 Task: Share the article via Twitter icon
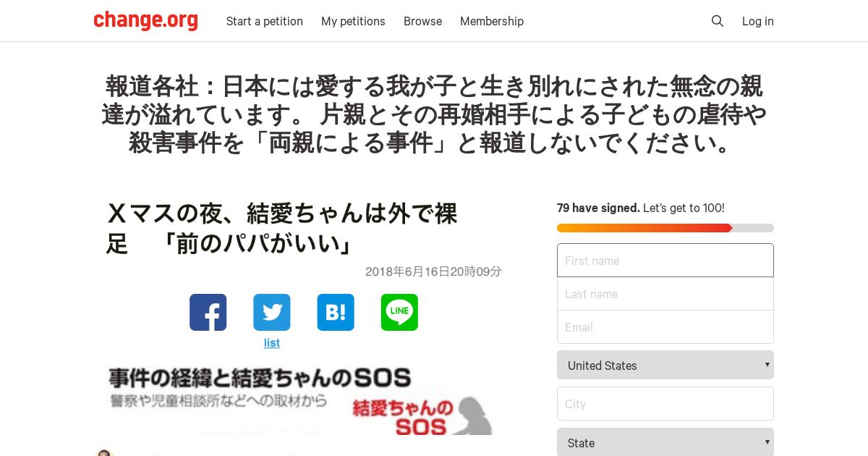click(x=272, y=313)
